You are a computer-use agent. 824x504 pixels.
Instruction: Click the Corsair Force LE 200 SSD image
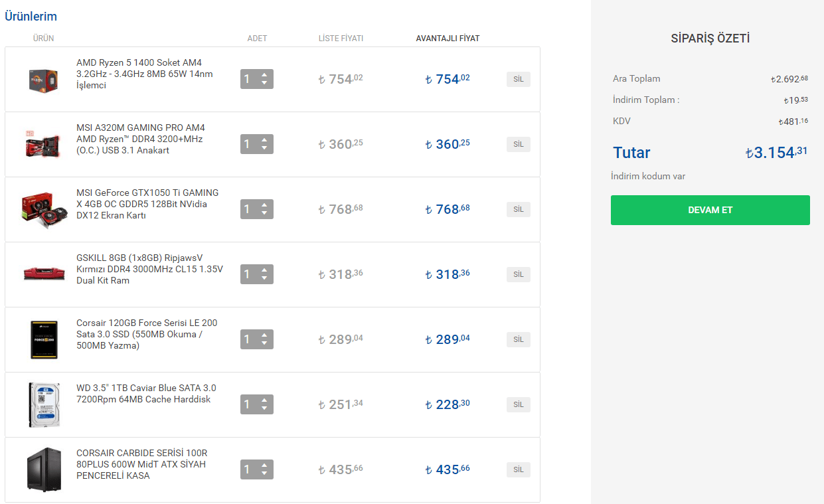coord(44,339)
